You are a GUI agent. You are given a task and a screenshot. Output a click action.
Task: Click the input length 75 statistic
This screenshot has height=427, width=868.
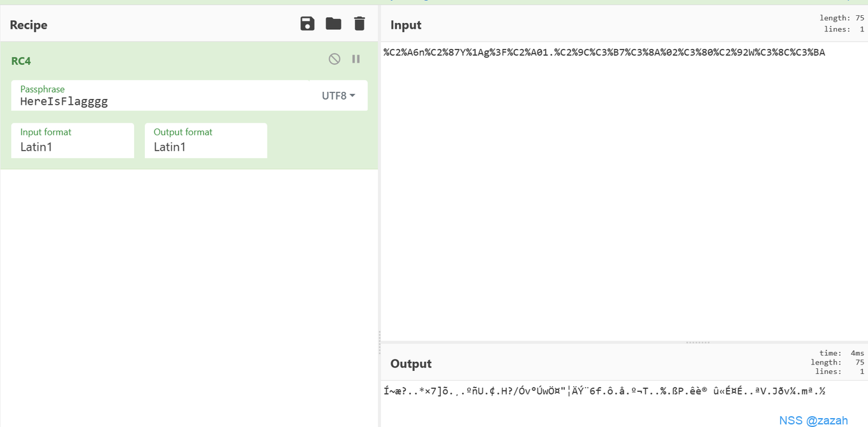point(842,19)
